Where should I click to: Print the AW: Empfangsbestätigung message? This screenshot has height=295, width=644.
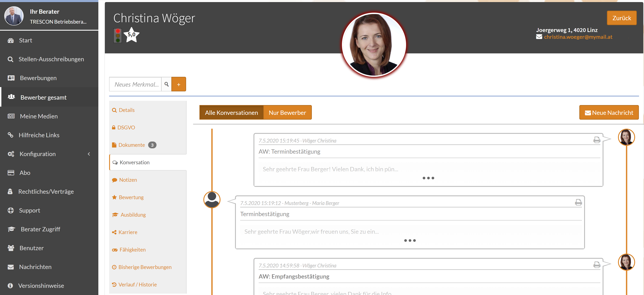[597, 265]
